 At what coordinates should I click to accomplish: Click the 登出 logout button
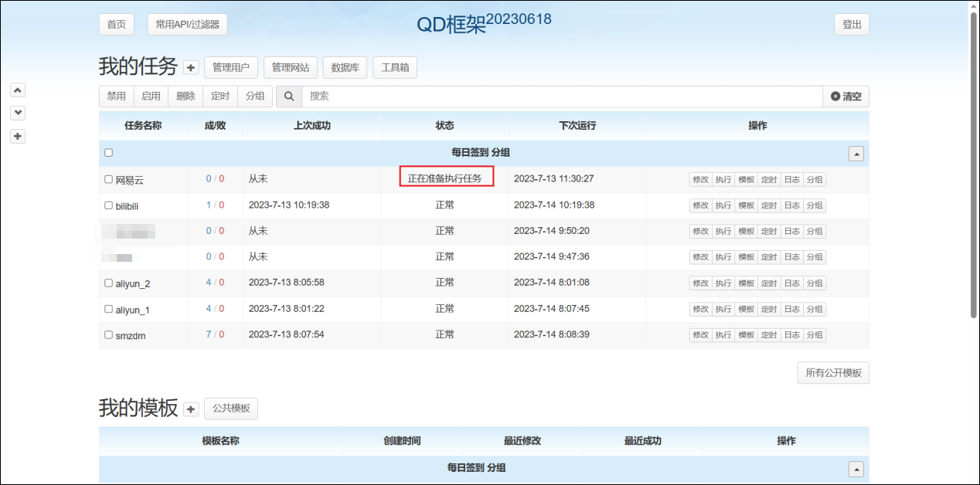[852, 25]
